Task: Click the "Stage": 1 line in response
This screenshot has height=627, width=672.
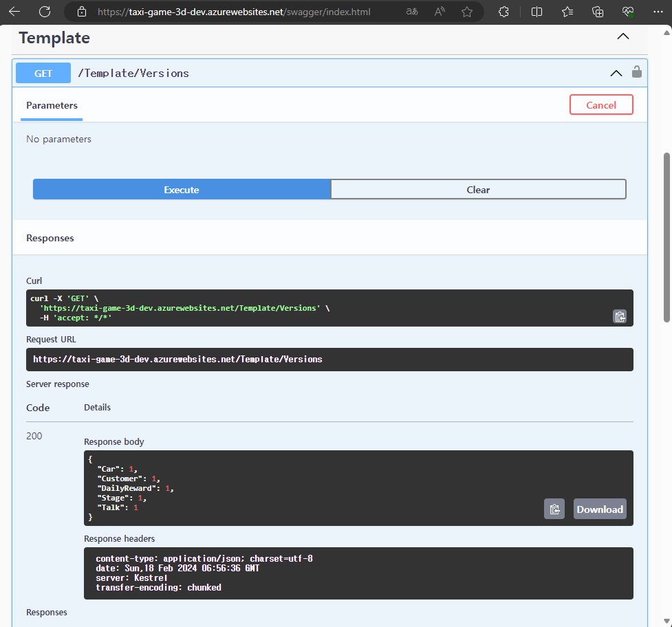Action: pos(122,498)
